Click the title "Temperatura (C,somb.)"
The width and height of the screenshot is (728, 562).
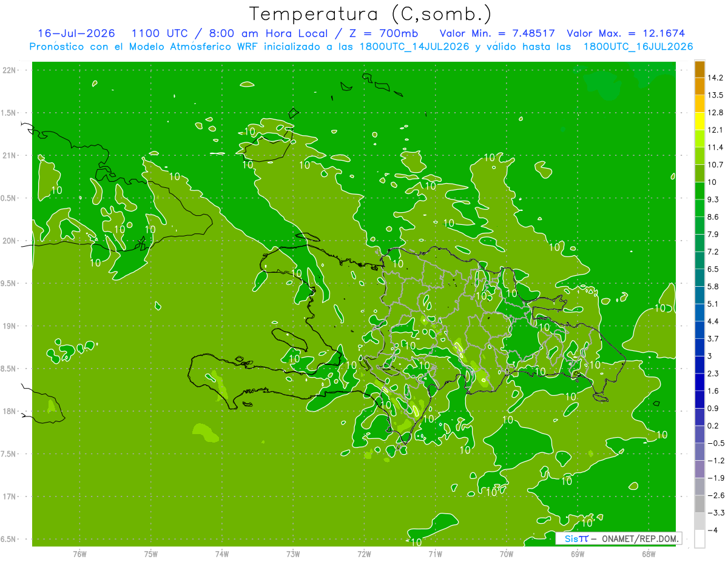tap(370, 14)
